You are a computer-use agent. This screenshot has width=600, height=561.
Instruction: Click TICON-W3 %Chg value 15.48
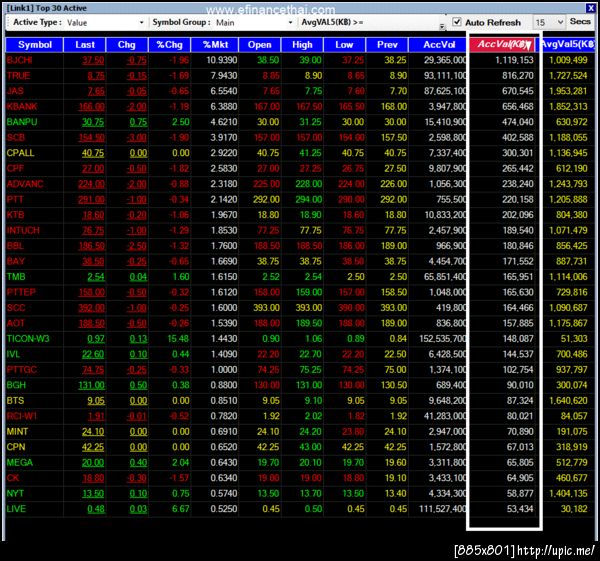(x=178, y=339)
